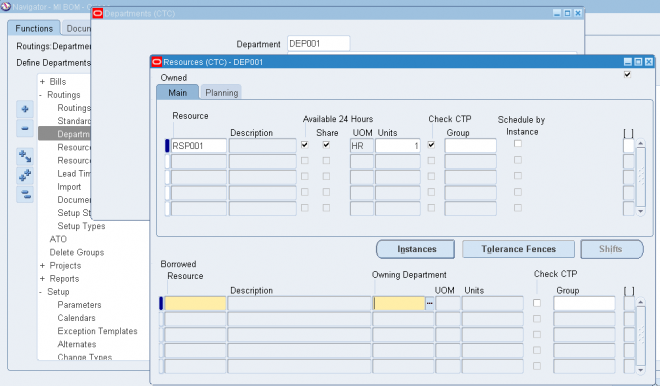This screenshot has width=660, height=386.
Task: Select the Main tab
Action: [x=178, y=93]
